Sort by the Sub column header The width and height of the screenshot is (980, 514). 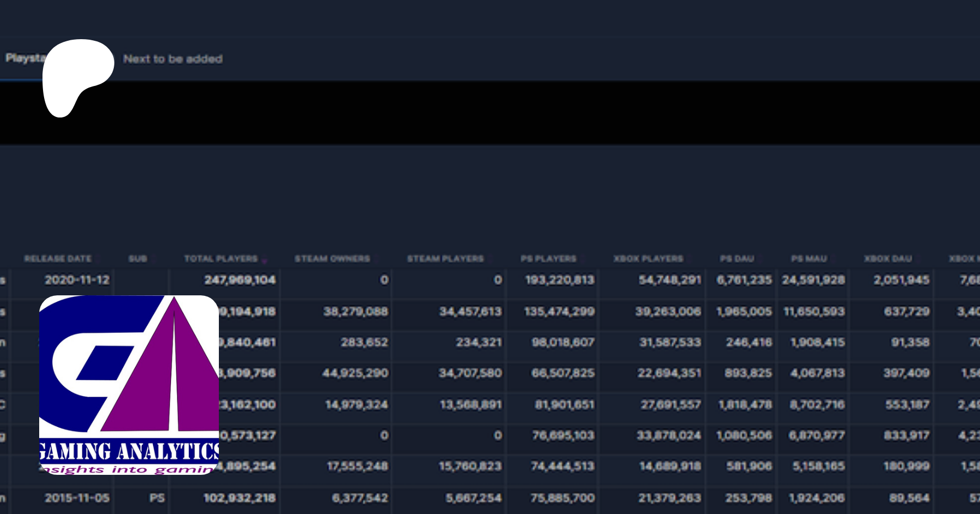[x=138, y=258]
